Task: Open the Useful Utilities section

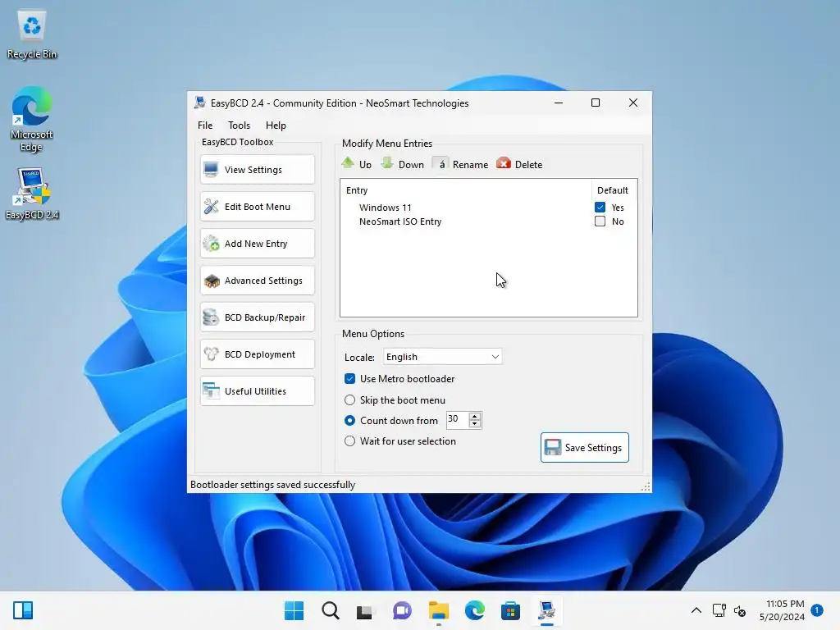Action: (257, 391)
